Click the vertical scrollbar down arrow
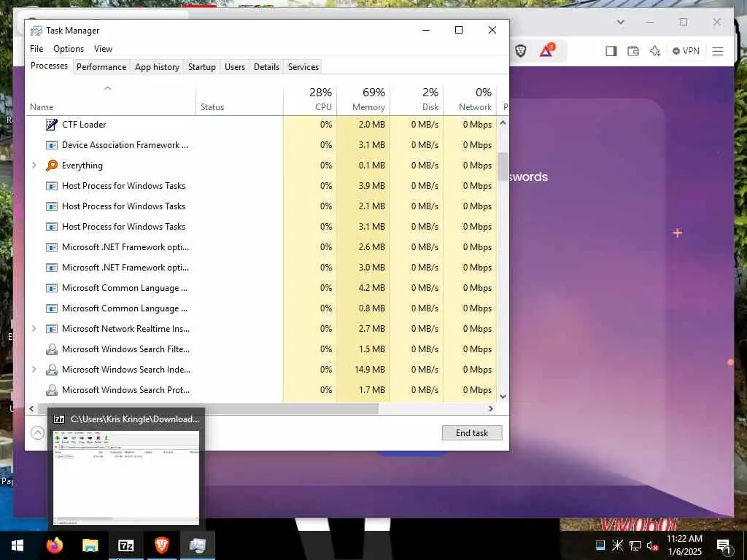Image resolution: width=747 pixels, height=560 pixels. tap(503, 396)
